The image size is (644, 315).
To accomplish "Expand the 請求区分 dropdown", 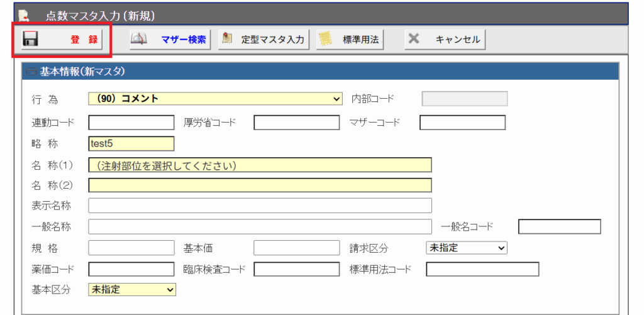I will click(466, 248).
